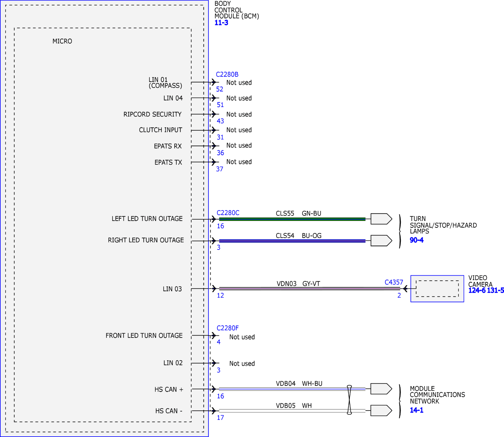The height and width of the screenshot is (437, 504).
Task: Click pin number 37 at EPATS TX
Action: coord(220,169)
